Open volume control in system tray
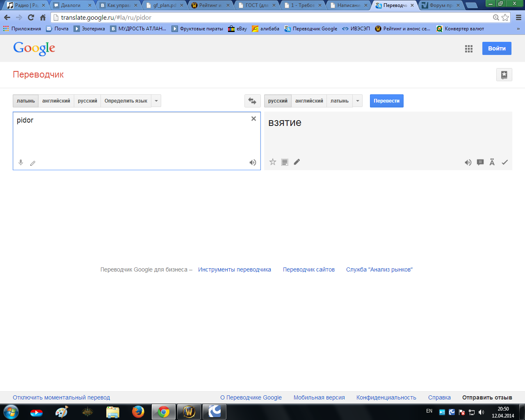Image resolution: width=525 pixels, height=420 pixels. pyautogui.click(x=481, y=412)
